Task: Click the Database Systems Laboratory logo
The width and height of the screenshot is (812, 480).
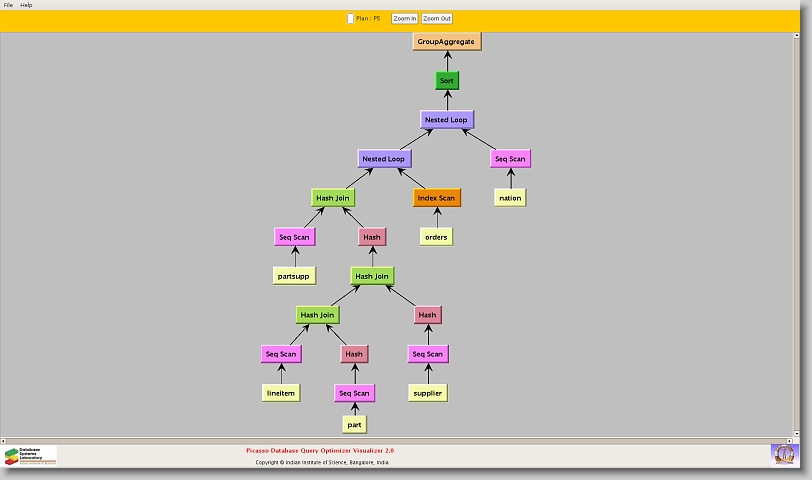Action: click(30, 456)
